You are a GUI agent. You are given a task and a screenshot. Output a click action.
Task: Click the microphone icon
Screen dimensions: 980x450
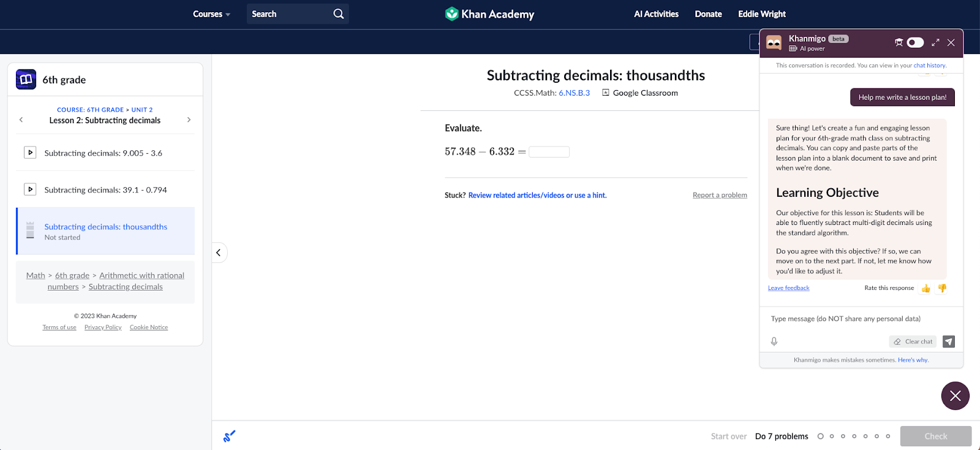point(774,341)
